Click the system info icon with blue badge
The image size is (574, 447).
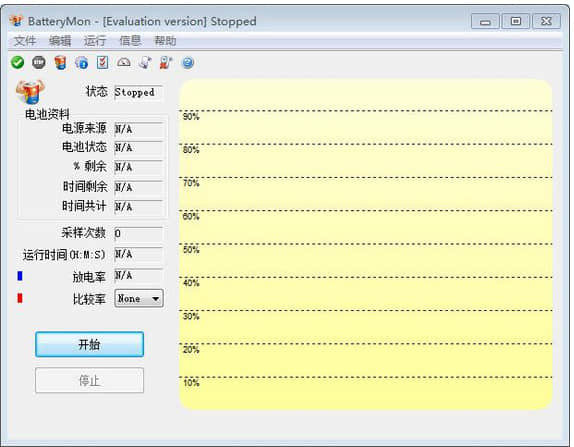(81, 63)
